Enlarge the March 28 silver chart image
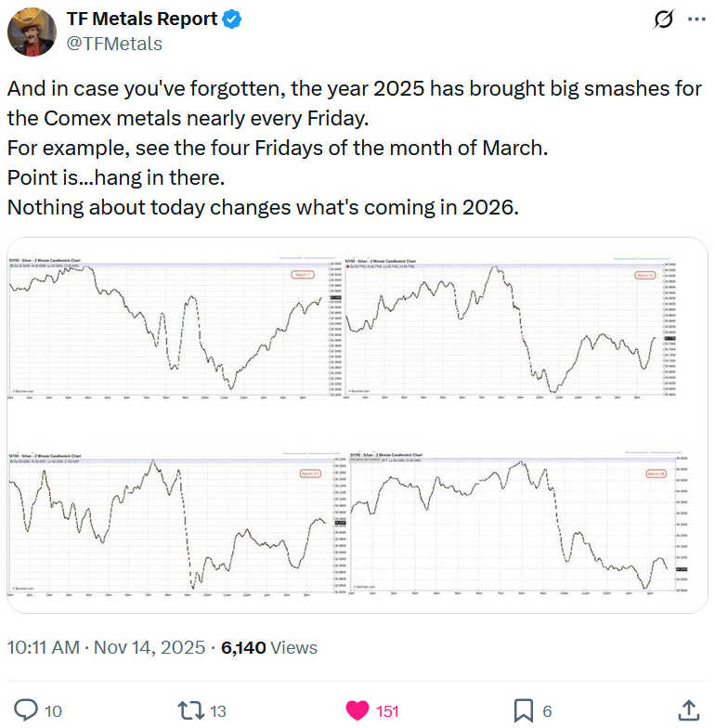Screen dimensions: 715x728 point(513,526)
